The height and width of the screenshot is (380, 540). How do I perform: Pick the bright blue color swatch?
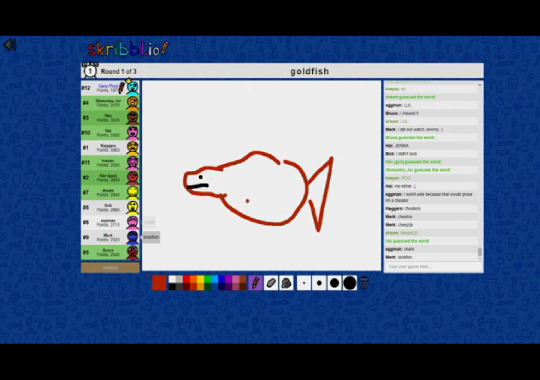point(222,279)
